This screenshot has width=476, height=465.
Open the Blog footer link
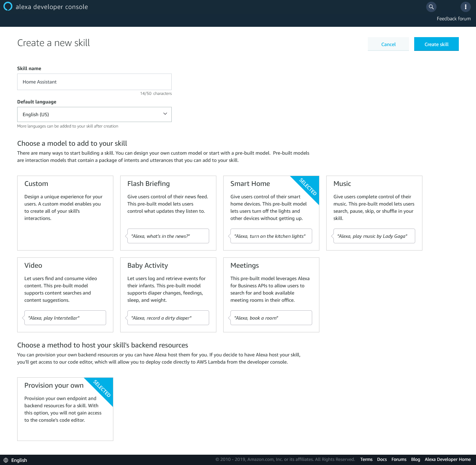[x=416, y=460]
